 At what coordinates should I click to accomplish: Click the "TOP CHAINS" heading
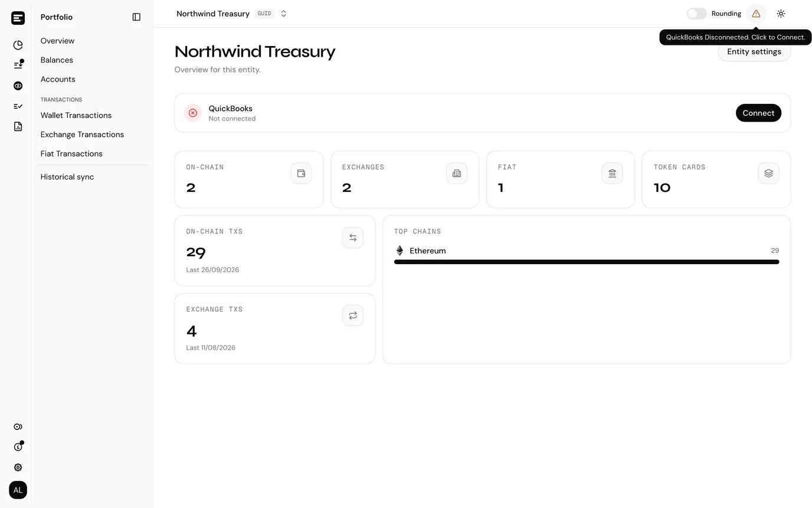tap(417, 232)
